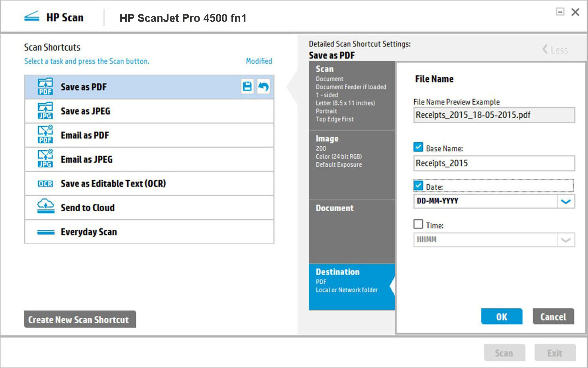Click the OK button
This screenshot has height=368, width=588.
pos(502,317)
